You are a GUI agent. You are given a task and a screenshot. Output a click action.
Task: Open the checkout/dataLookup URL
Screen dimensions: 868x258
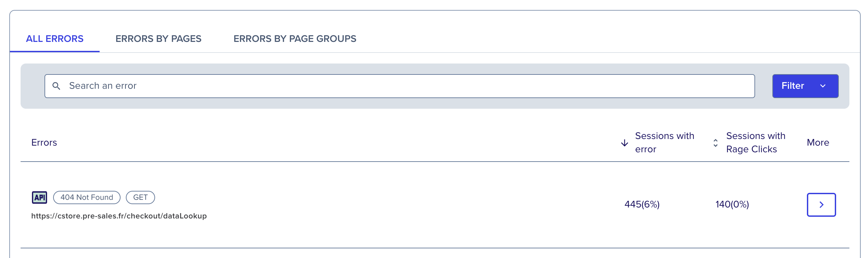pyautogui.click(x=119, y=216)
